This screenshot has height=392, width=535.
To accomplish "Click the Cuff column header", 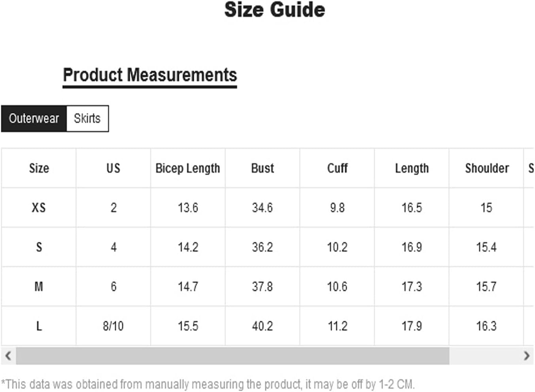I will point(337,168).
